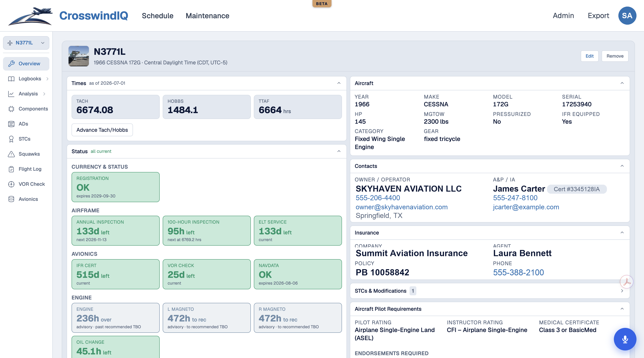Collapse the Times panel
The image size is (644, 358).
pyautogui.click(x=339, y=83)
